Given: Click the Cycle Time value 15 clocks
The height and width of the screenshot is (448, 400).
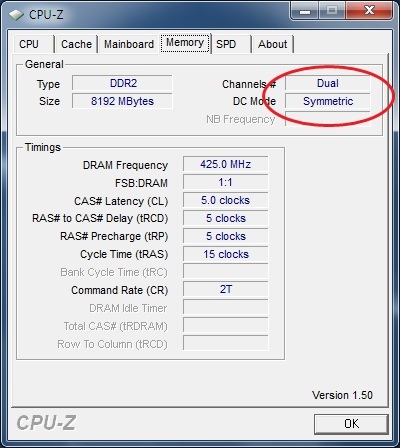Looking at the screenshot, I should [x=226, y=254].
